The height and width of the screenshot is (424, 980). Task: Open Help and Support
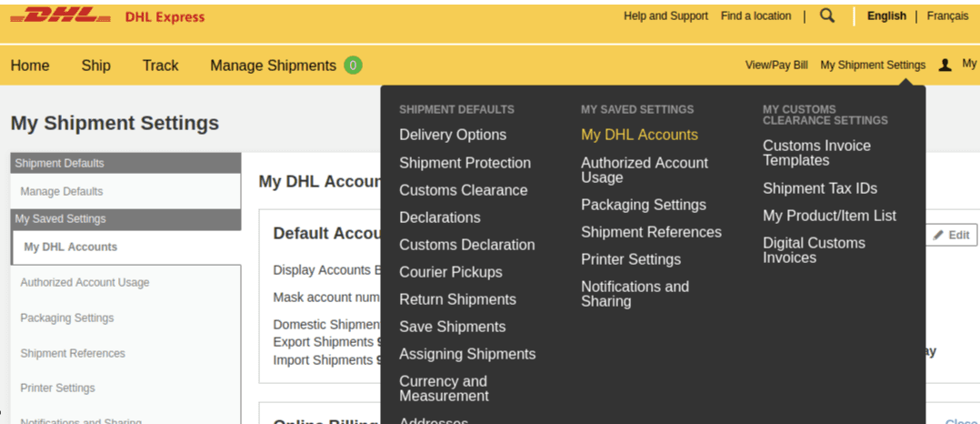click(665, 16)
